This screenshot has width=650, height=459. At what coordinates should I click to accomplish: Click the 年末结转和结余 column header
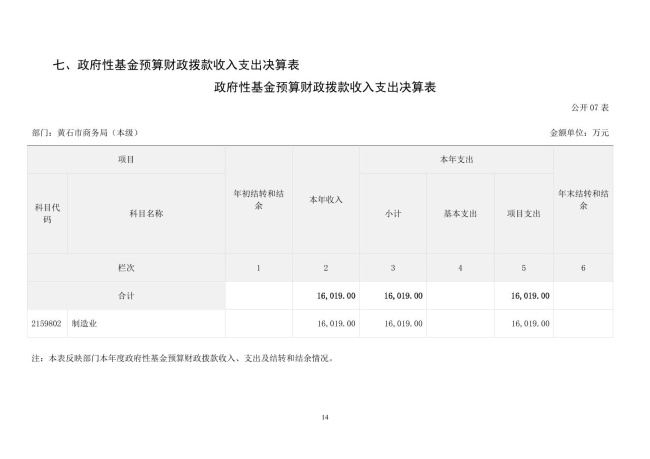[583, 199]
